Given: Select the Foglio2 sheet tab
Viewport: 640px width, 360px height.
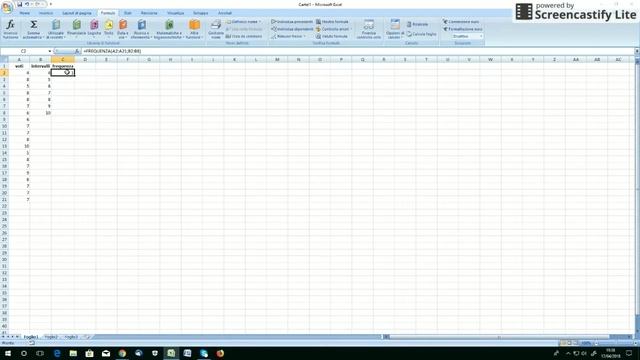Looking at the screenshot, I should pyautogui.click(x=51, y=337).
